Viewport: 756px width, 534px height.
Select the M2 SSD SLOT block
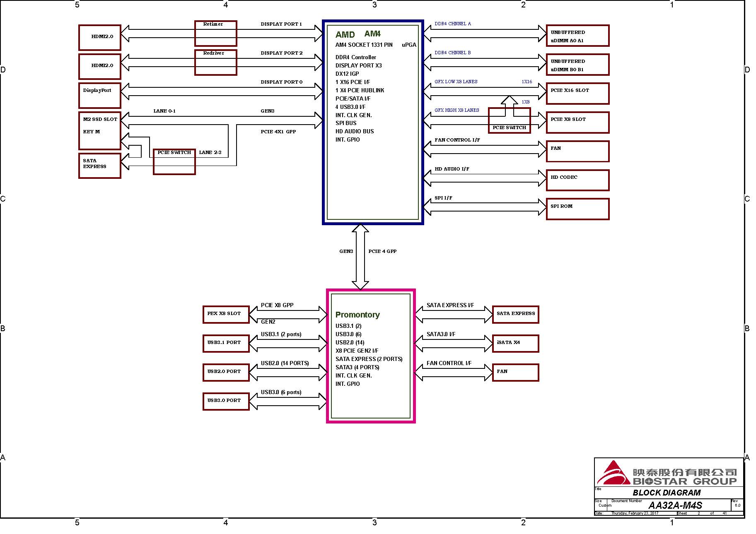tap(100, 131)
